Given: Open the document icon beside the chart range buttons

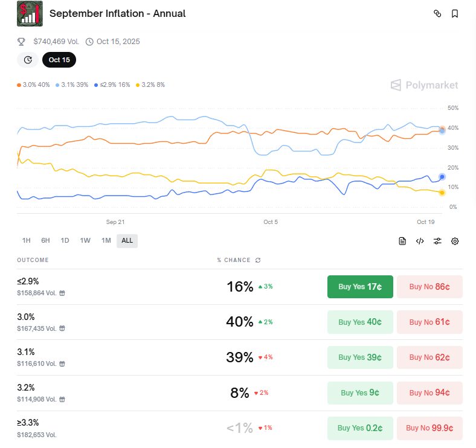Looking at the screenshot, I should click(x=402, y=241).
